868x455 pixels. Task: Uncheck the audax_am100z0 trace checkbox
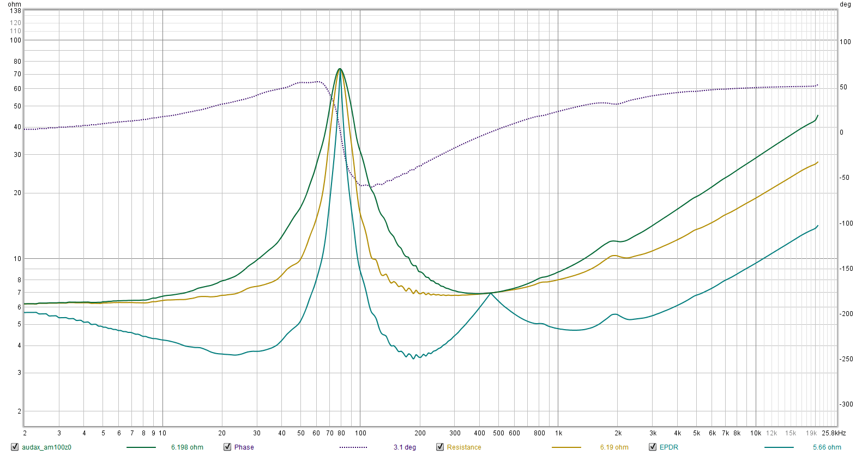click(x=15, y=447)
